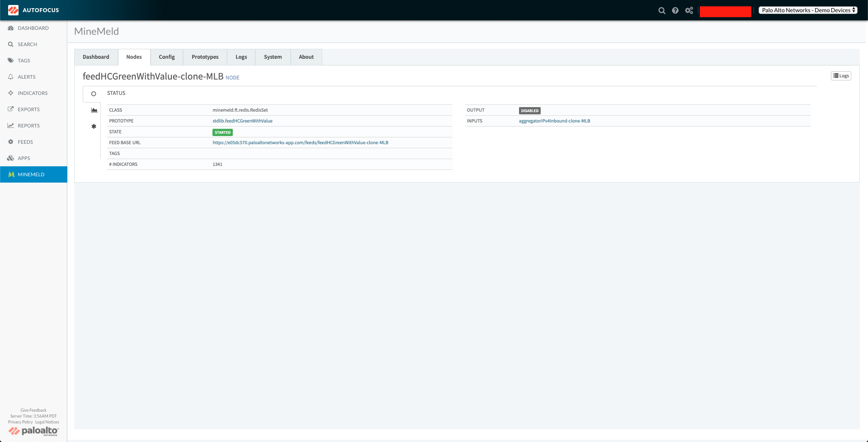
Task: Open the aggregatorIPv4Inbound-clone-MLB input link
Action: 554,121
